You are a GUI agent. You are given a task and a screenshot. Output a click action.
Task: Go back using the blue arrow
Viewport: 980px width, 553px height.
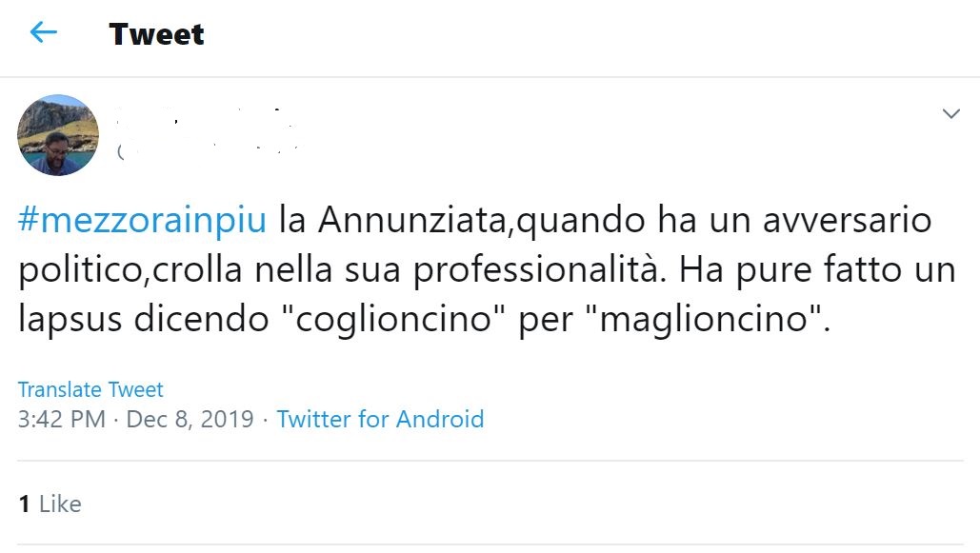click(x=44, y=31)
